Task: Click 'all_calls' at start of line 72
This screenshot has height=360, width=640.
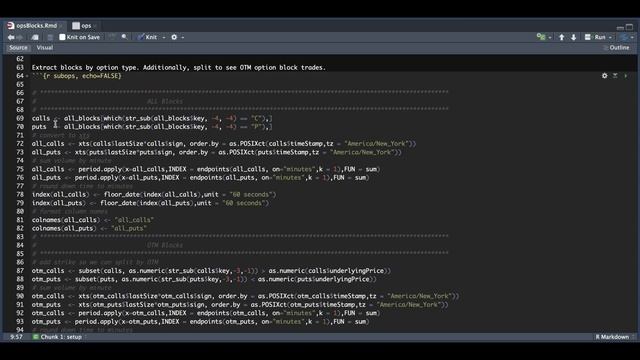Action: 48,144
